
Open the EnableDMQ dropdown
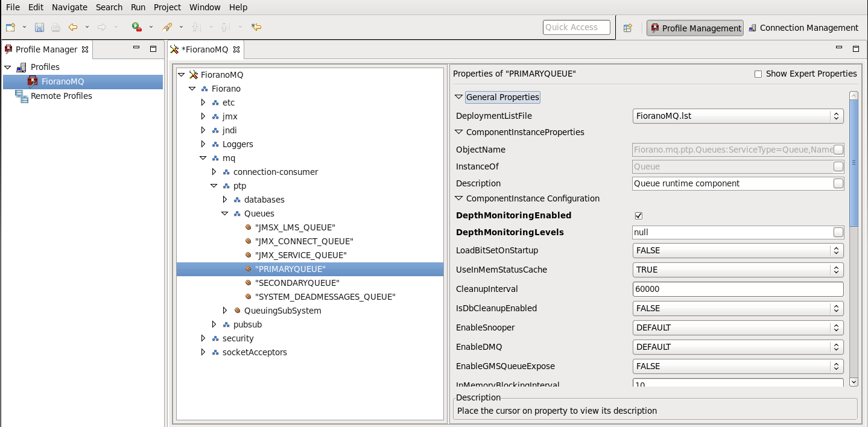click(738, 347)
